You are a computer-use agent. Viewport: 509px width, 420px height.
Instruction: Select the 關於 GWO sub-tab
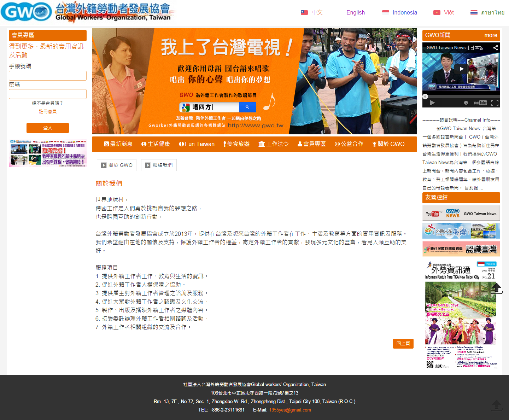pyautogui.click(x=117, y=165)
